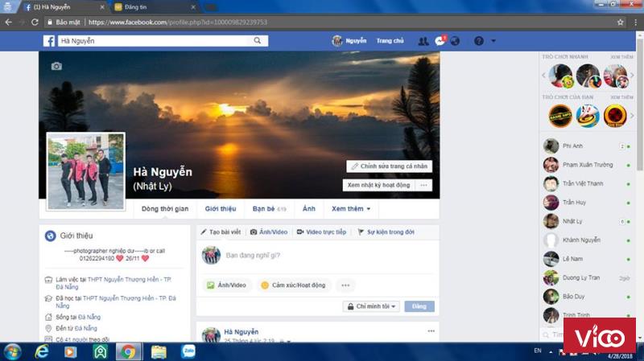
Task: Launch Internet Explorer from taskbar
Action: tap(42, 351)
